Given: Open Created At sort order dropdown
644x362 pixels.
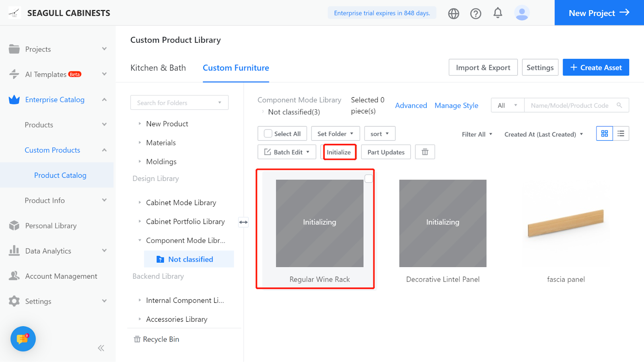Looking at the screenshot, I should pos(543,134).
